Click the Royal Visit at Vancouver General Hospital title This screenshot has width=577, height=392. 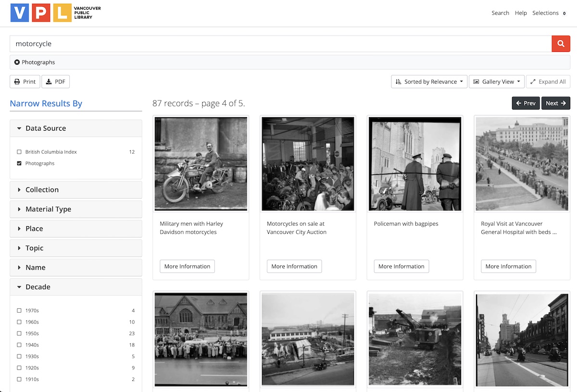coord(519,228)
